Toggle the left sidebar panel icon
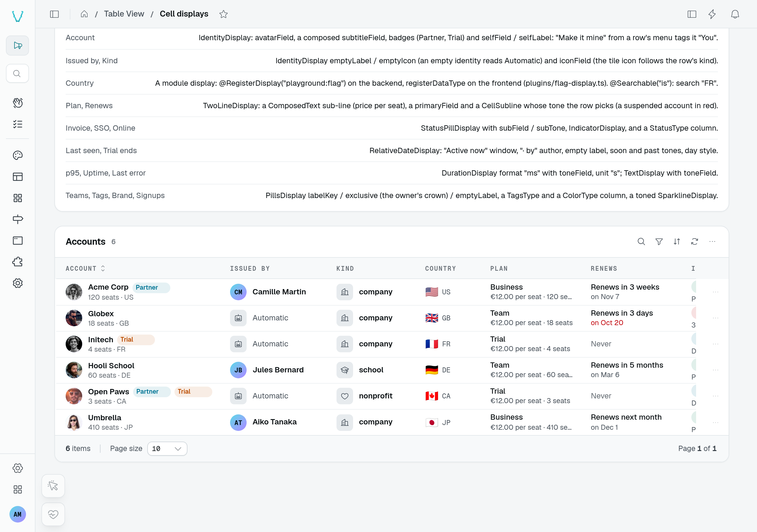 [x=54, y=14]
